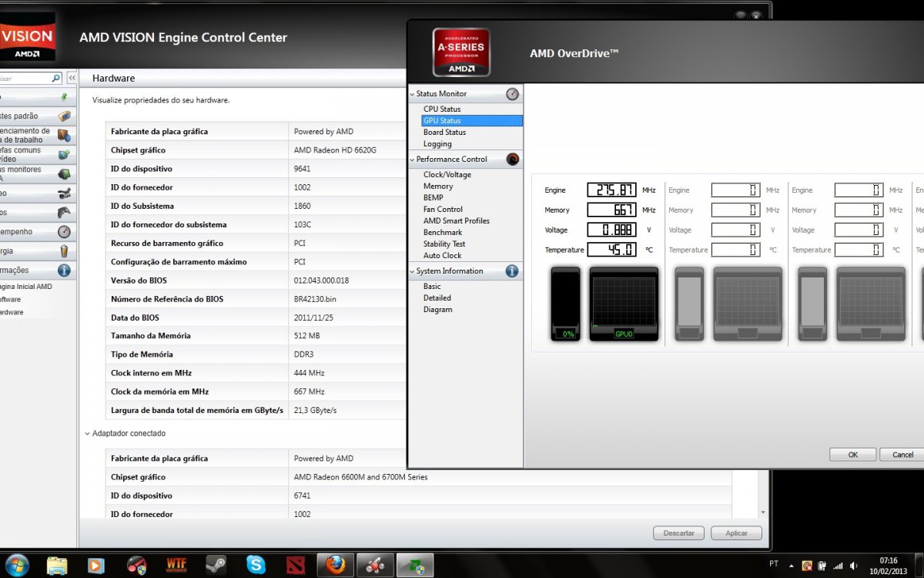The width and height of the screenshot is (924, 578).
Task: Open the monitors icon in the Control Center sidebar
Action: pyautogui.click(x=64, y=174)
